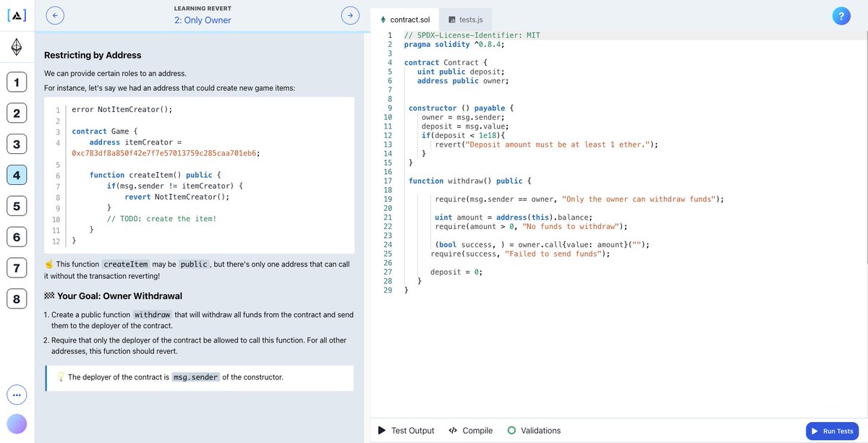Click the 'Failed to send funds' require line

520,254
